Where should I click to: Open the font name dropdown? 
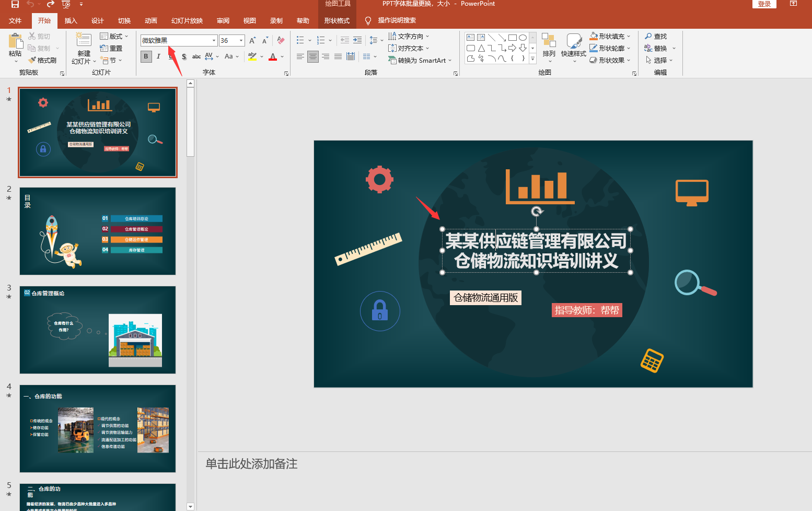tap(214, 40)
